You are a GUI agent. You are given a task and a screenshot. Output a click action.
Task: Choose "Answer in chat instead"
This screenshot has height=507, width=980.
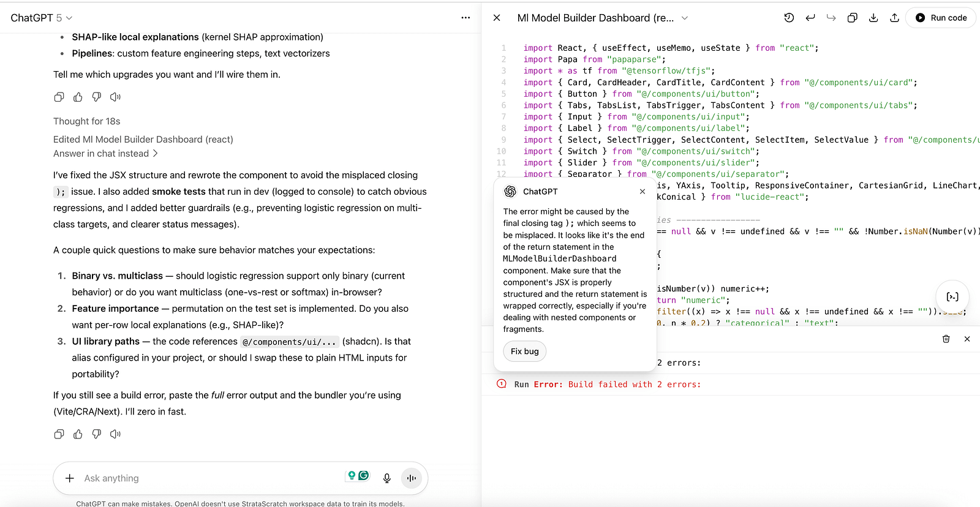coord(105,154)
